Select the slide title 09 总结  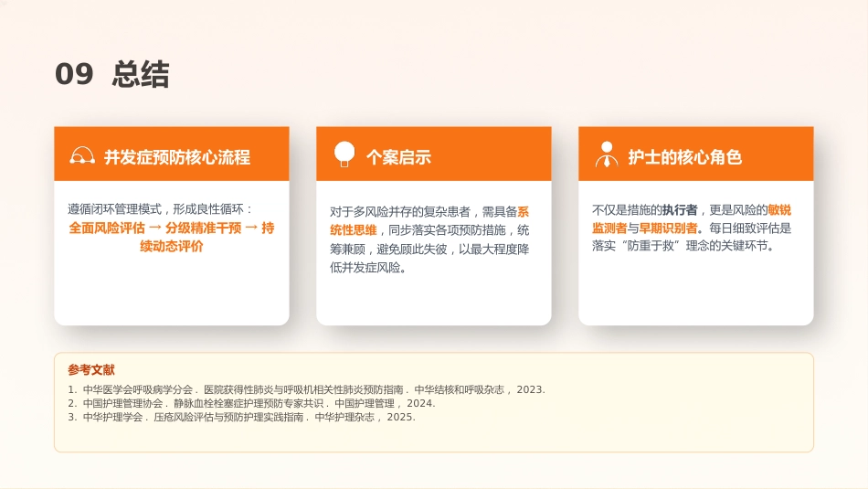pyautogui.click(x=111, y=74)
